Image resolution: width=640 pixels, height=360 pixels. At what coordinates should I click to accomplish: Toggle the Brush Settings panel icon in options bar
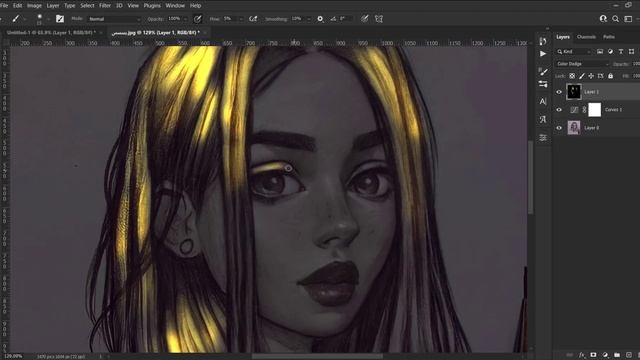click(x=60, y=19)
